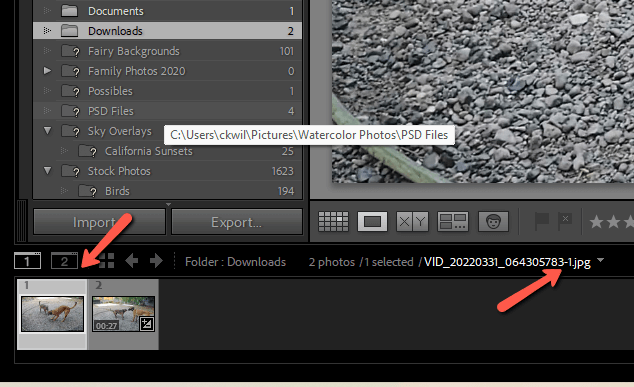634x387 pixels.
Task: Click the filmstrip grid shortcut icon
Action: click(107, 261)
